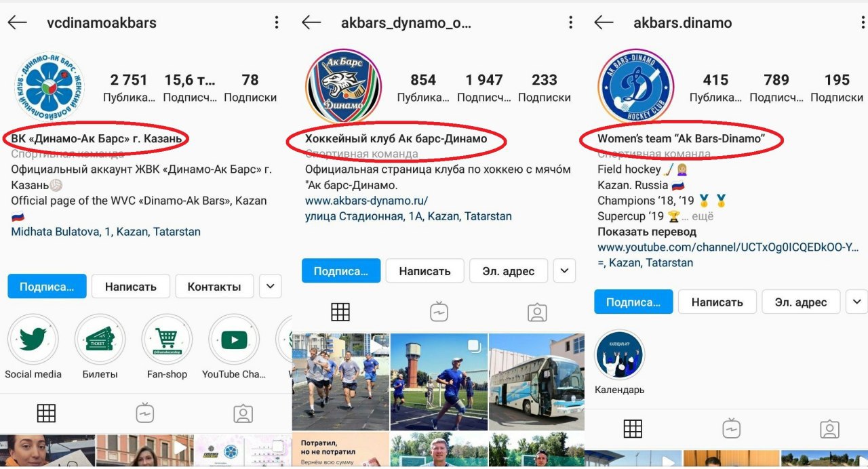Open the Календарь highlight on akbars.dinamo
The height and width of the screenshot is (469, 868).
pos(620,355)
